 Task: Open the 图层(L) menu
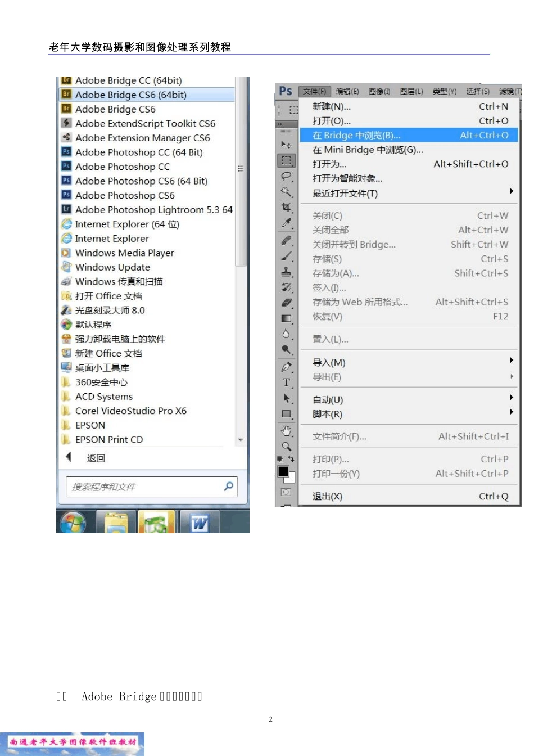[x=411, y=91]
